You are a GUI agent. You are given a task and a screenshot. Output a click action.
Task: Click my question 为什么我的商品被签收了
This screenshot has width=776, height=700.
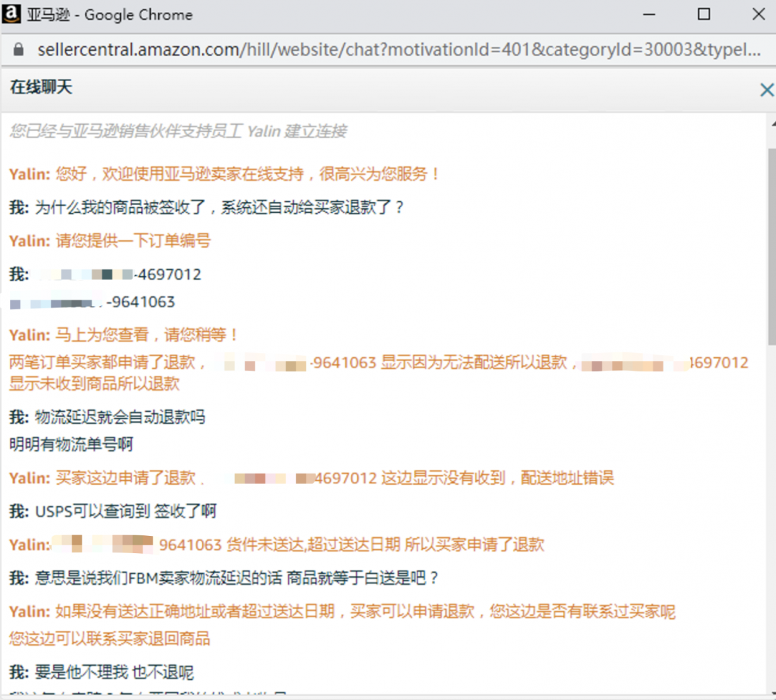pyautogui.click(x=207, y=207)
